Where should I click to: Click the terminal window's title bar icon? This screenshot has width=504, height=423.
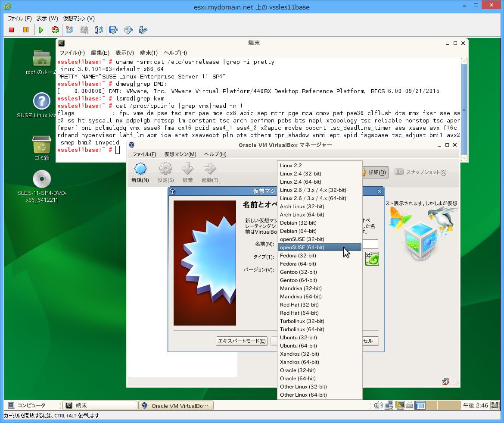(x=62, y=43)
